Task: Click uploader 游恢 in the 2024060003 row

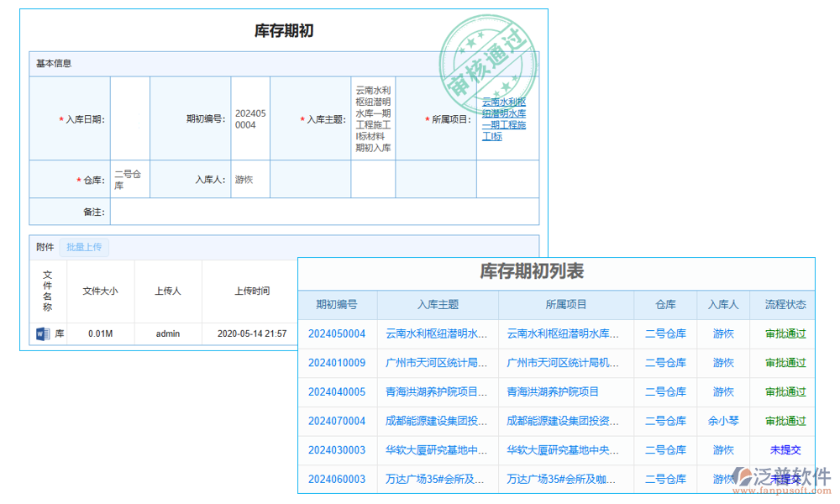Action: [x=722, y=479]
